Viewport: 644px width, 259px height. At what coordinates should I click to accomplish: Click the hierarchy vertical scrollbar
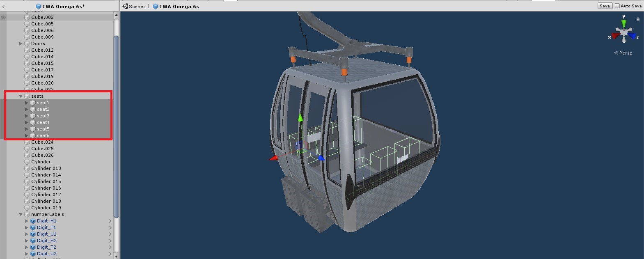[x=116, y=123]
